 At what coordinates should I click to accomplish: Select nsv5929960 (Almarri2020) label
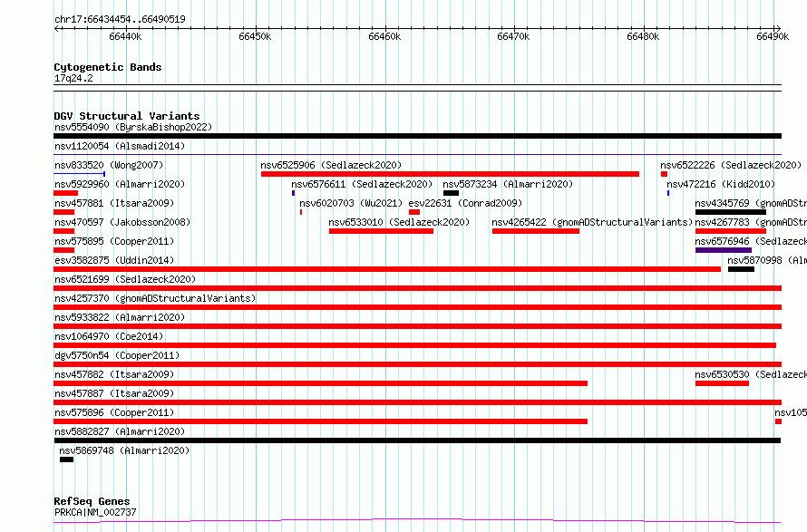pos(120,184)
